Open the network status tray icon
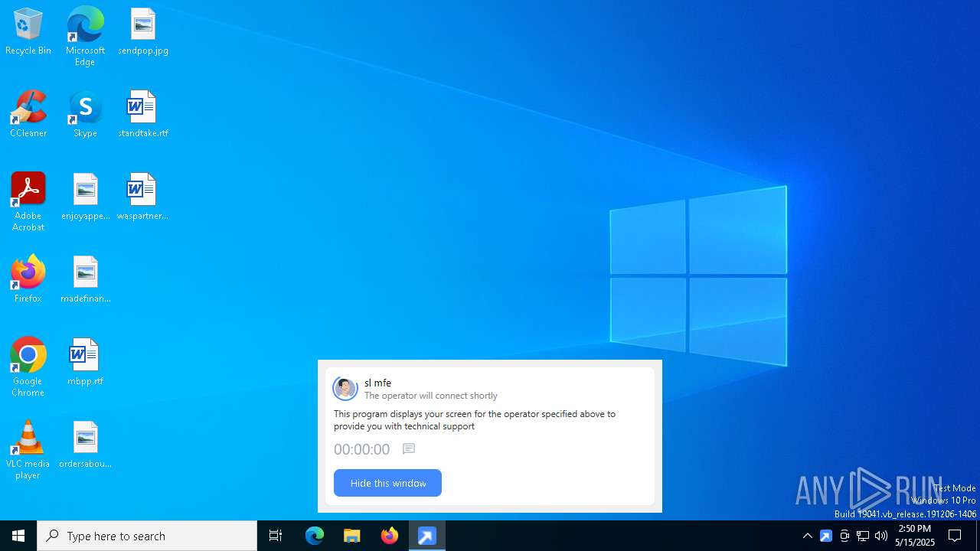980x551 pixels. (863, 536)
